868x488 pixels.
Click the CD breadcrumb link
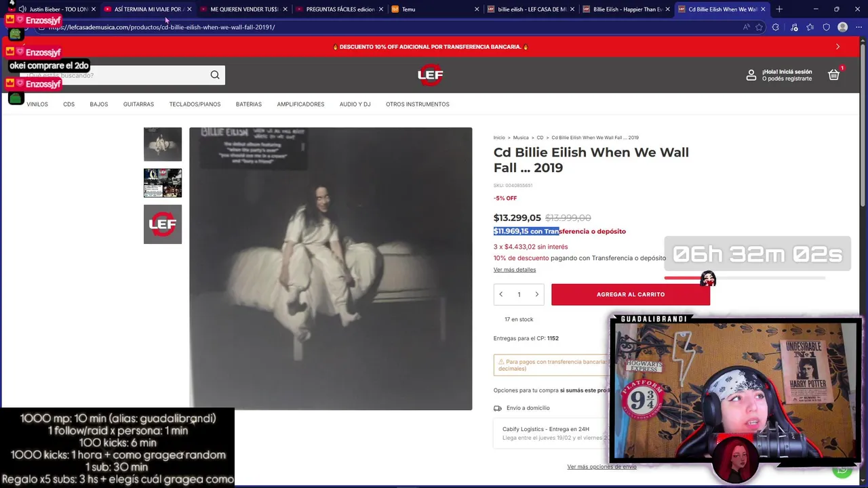[x=540, y=138]
